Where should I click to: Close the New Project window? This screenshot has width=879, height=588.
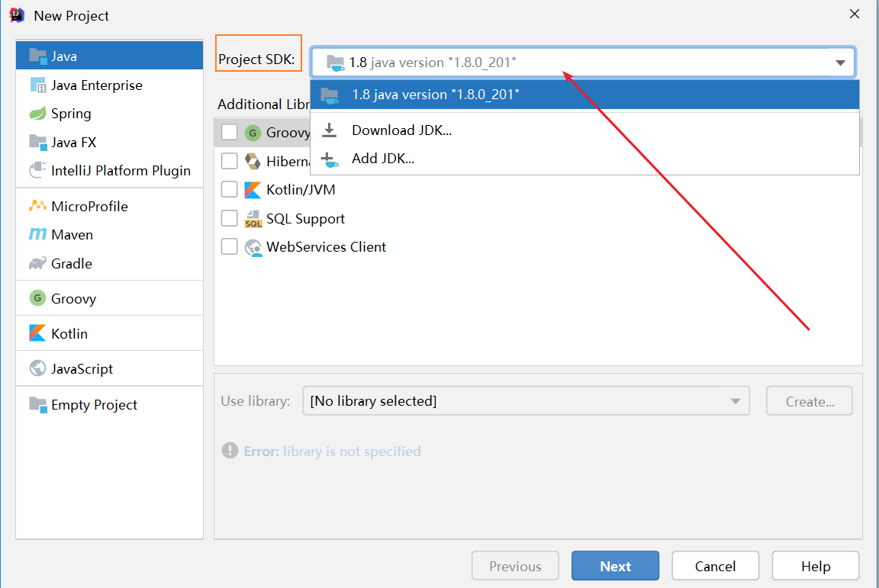click(855, 14)
